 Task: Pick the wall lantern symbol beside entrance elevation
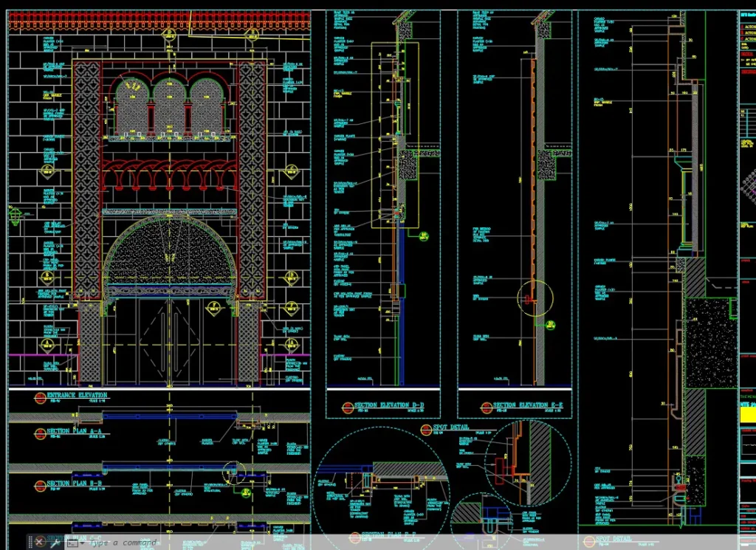click(x=15, y=216)
